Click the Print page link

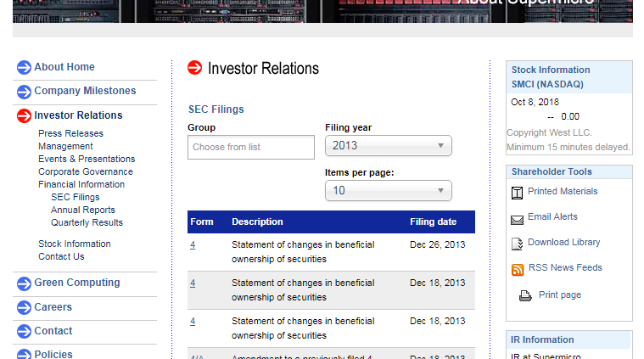pos(560,294)
